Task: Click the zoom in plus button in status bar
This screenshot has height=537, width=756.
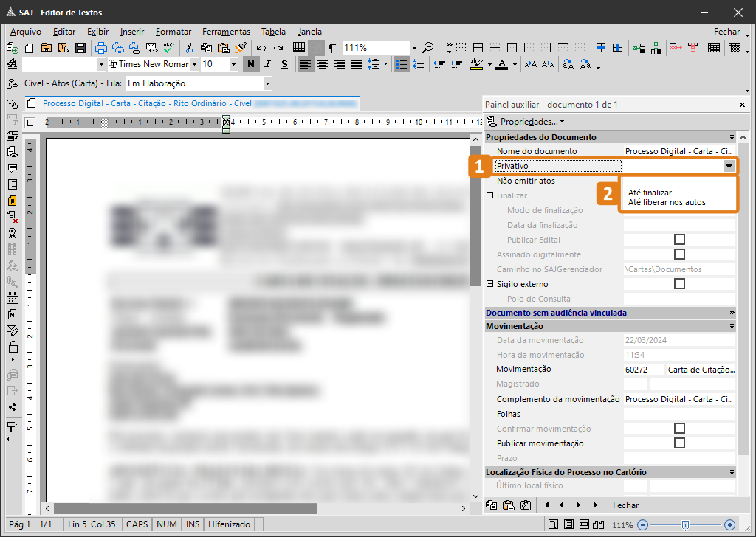Action: [x=729, y=524]
